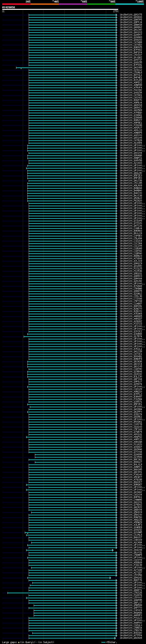Click the purple ~60% identity color segment
The image size is (146, 644).
[x=73, y=4]
